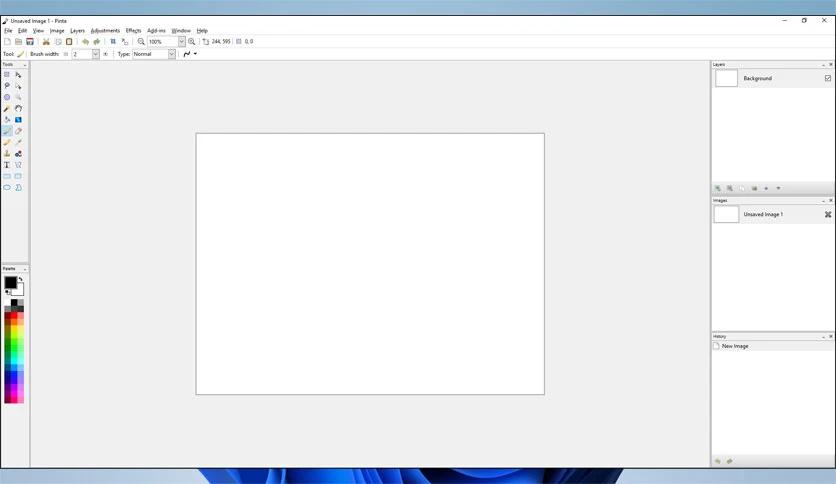836x484 pixels.
Task: Click the Copy toolbar icon
Action: tap(58, 42)
